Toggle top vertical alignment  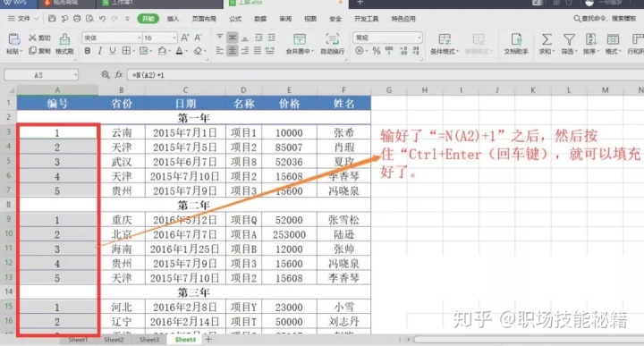(x=220, y=38)
